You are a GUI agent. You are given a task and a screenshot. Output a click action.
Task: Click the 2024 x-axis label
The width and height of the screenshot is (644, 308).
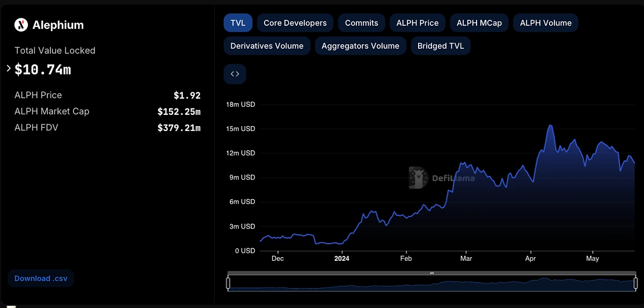341,259
